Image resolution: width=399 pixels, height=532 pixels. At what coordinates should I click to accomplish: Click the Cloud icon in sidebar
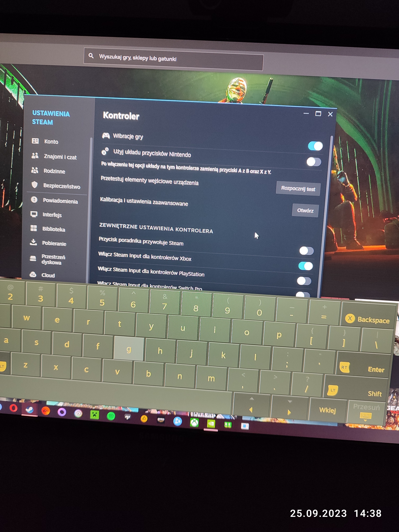pyautogui.click(x=33, y=274)
